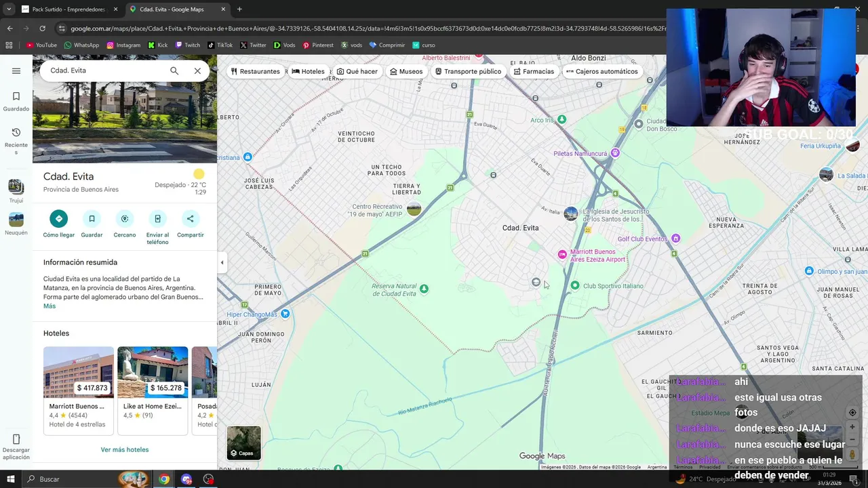The width and height of the screenshot is (868, 488).
Task: Click the Club Sportivo Italiano map pin
Action: (x=575, y=285)
